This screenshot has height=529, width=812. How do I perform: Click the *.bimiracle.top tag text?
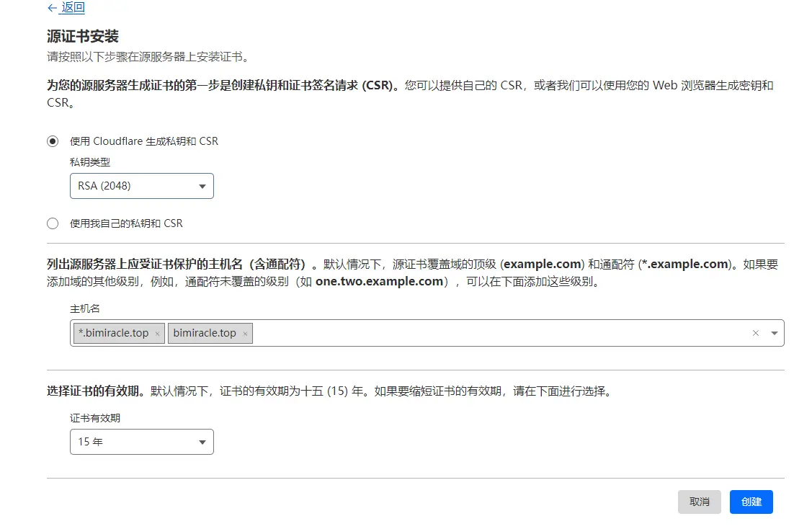[x=113, y=333]
